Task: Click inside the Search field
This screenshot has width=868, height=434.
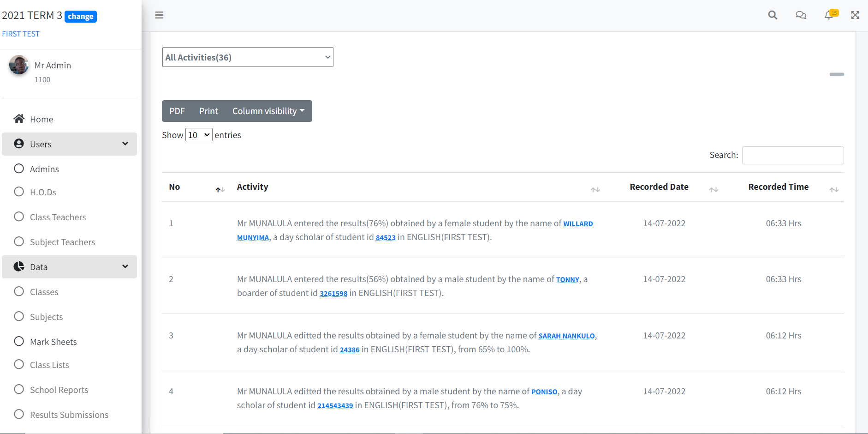Action: 792,155
